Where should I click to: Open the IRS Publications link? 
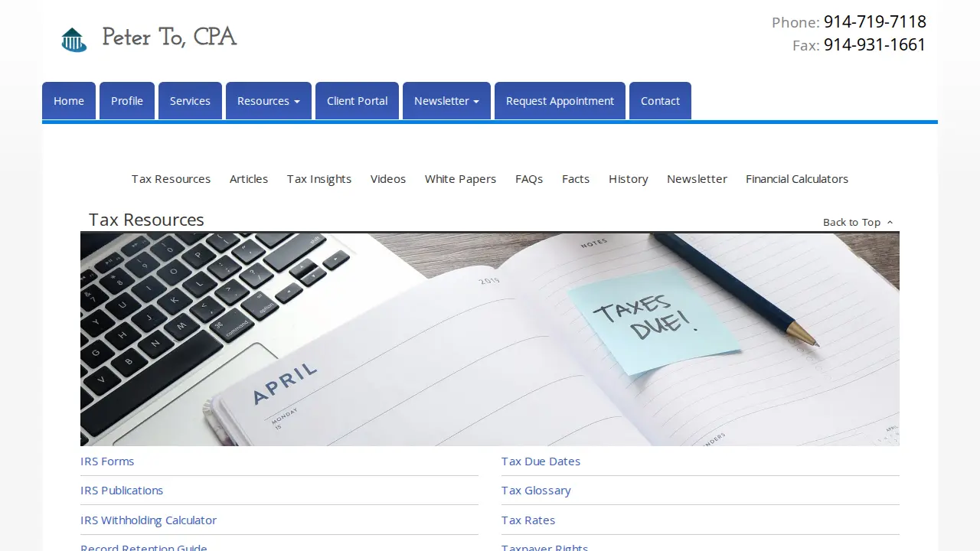tap(122, 491)
